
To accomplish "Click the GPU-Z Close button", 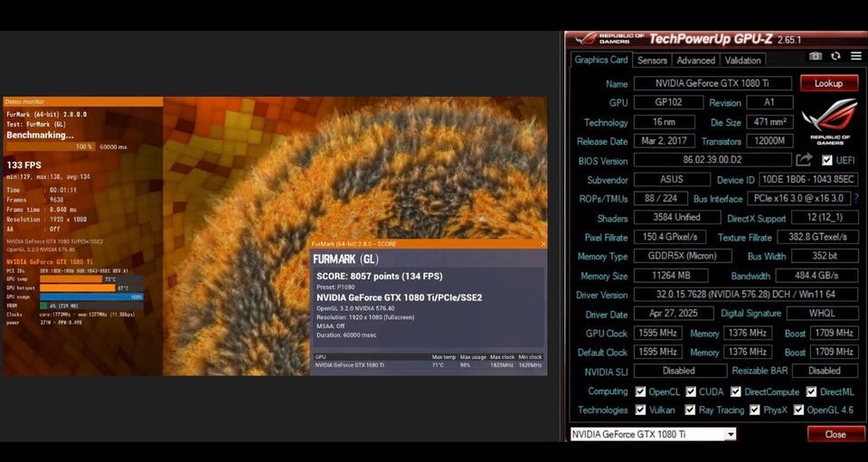I will click(835, 434).
